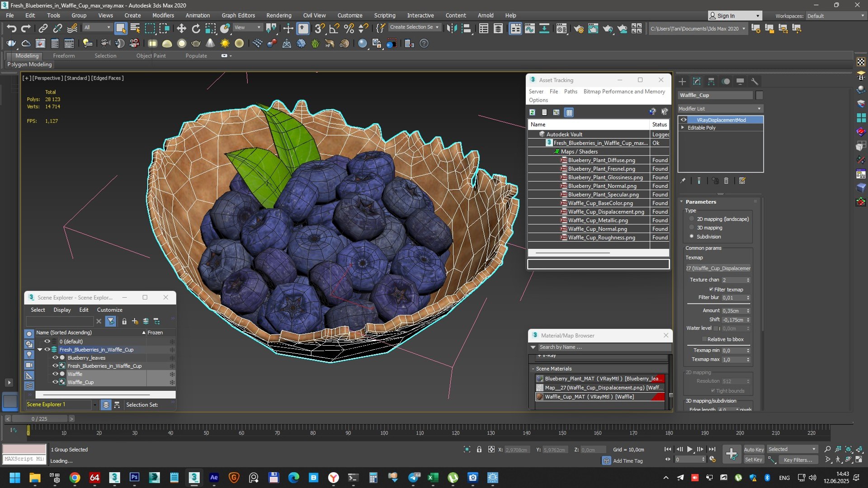Click the Auto Key button
Viewport: 868px width, 488px height.
tap(754, 450)
